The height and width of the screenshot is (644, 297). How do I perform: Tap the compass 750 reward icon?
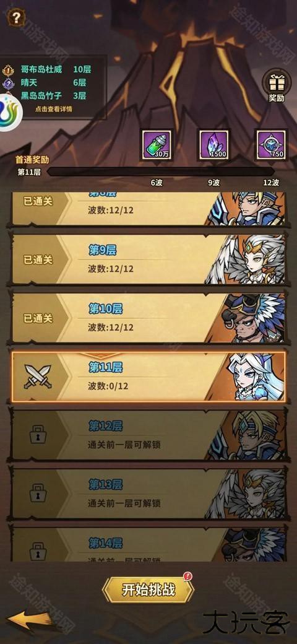(x=271, y=144)
